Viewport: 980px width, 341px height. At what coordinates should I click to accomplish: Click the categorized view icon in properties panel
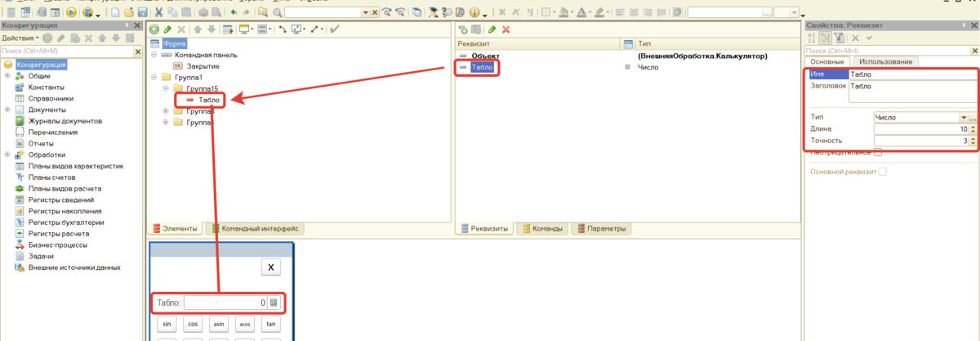point(825,38)
